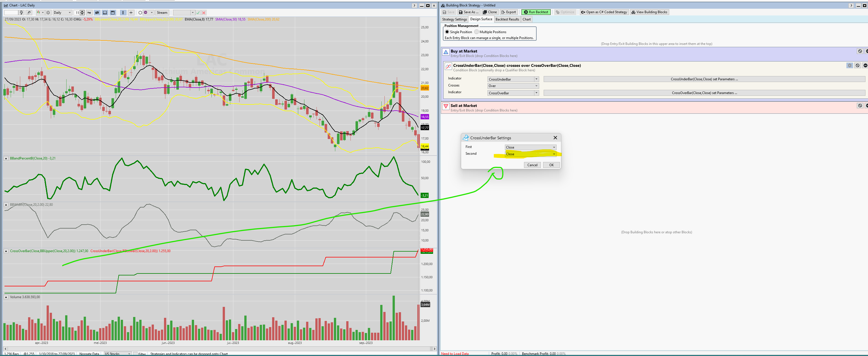Open the Daily scale dropdown
The height and width of the screenshot is (356, 868).
click(x=62, y=12)
